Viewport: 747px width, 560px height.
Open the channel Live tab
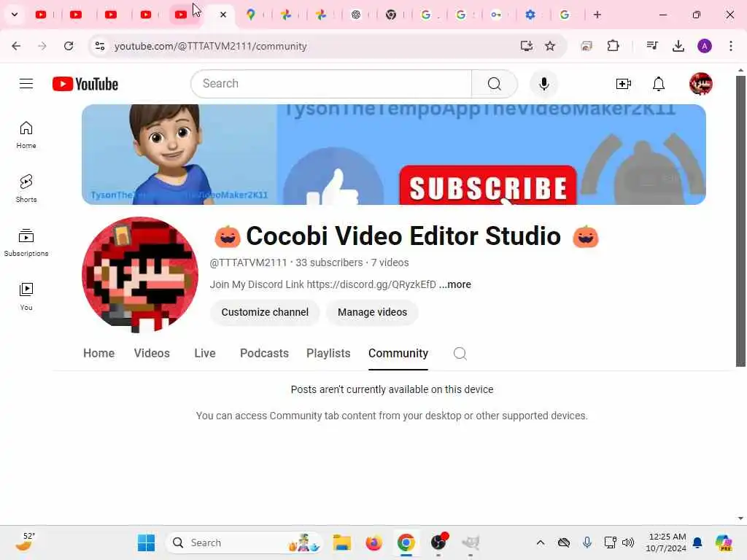coord(205,354)
